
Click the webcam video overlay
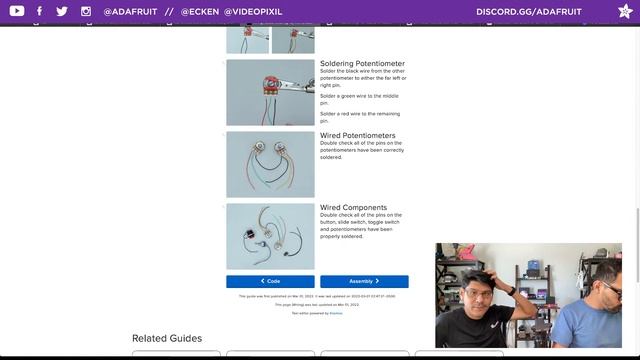(529, 296)
